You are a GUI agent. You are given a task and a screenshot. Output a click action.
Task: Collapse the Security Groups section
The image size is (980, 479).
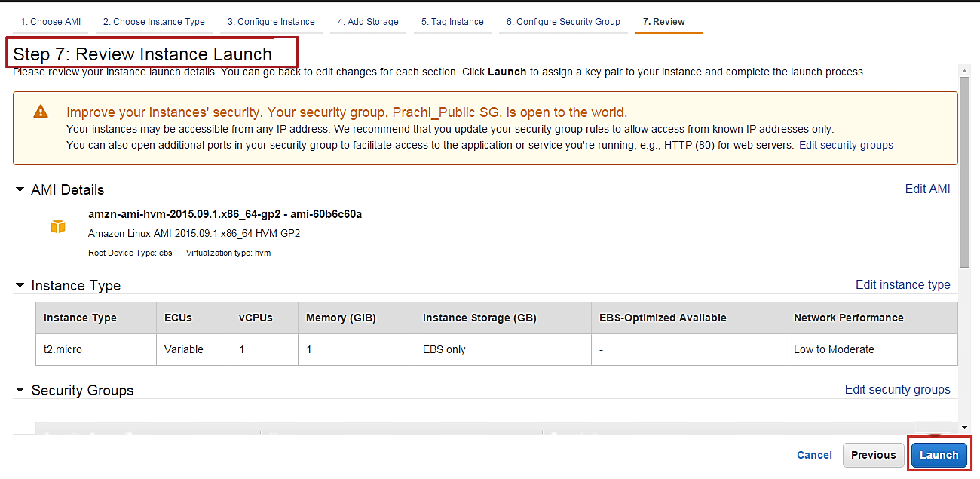click(20, 391)
